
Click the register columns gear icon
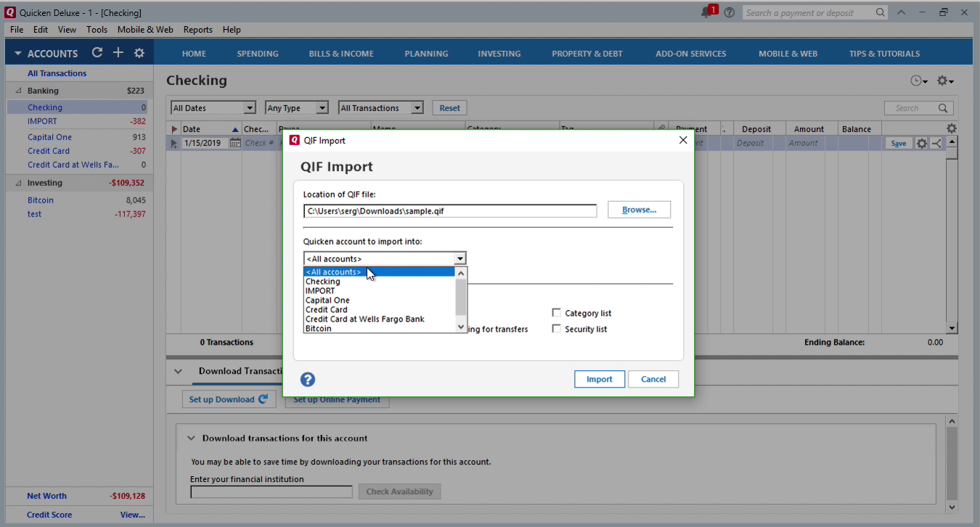(952, 128)
